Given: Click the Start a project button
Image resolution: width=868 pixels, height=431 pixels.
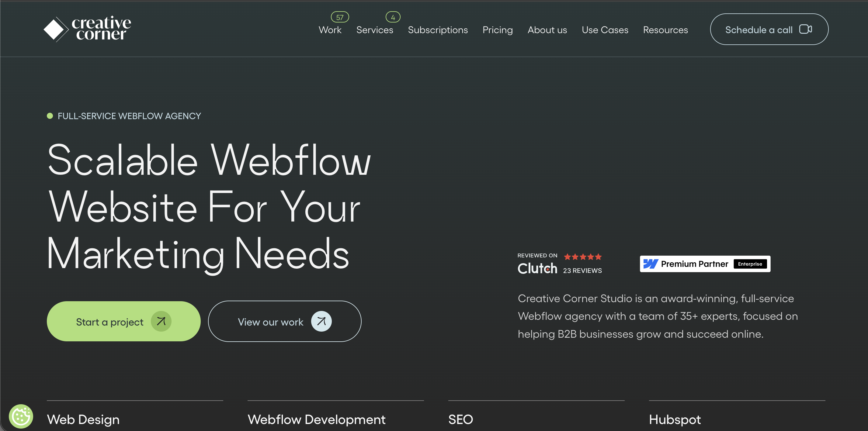Looking at the screenshot, I should (x=124, y=321).
